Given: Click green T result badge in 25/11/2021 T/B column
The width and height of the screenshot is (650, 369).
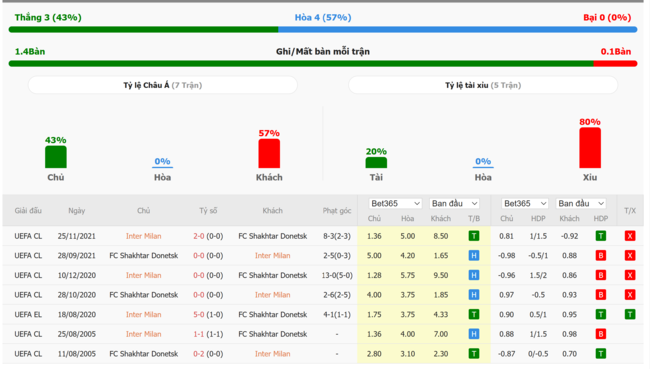Looking at the screenshot, I should point(474,236).
